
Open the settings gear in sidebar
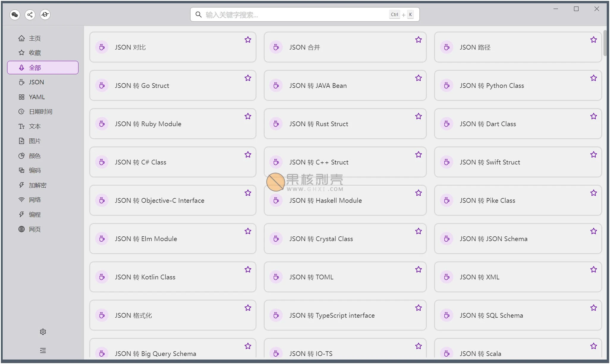tap(43, 332)
